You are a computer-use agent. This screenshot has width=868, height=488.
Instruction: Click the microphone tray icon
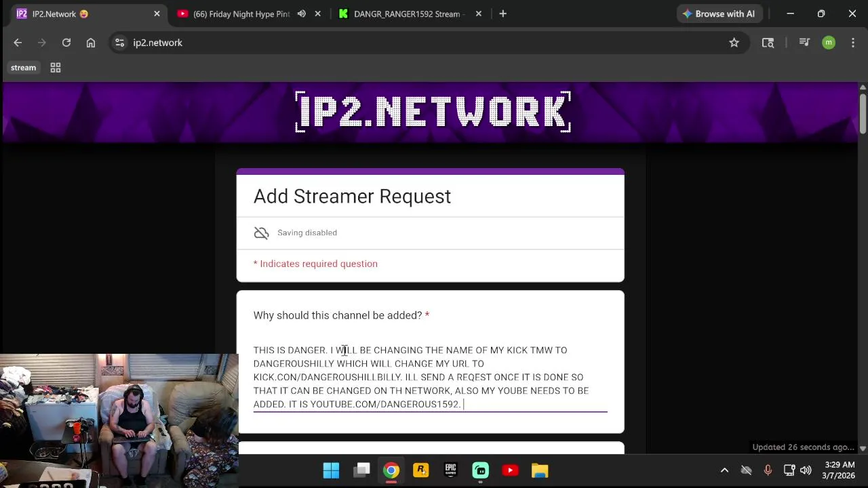click(x=768, y=470)
